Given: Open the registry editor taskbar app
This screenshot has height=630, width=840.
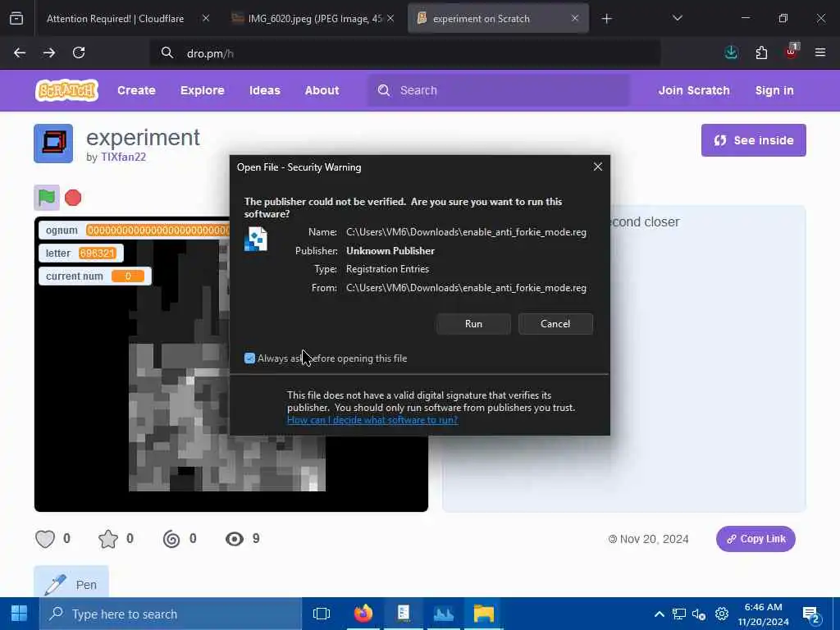Looking at the screenshot, I should tap(404, 614).
